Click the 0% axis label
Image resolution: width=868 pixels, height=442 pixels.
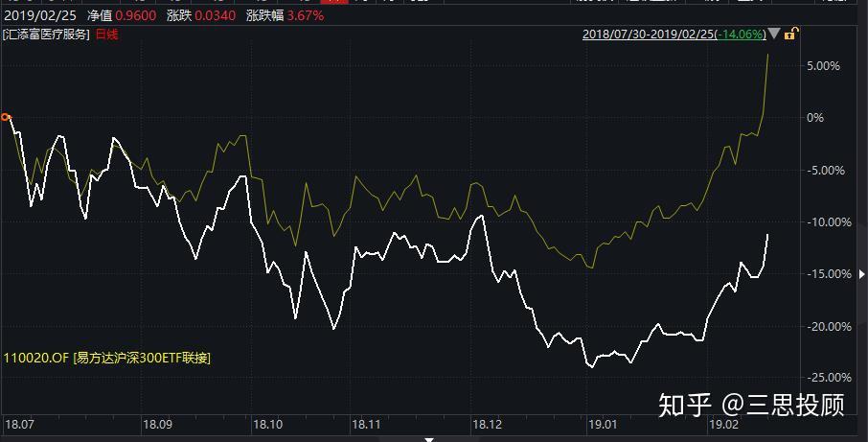(815, 117)
